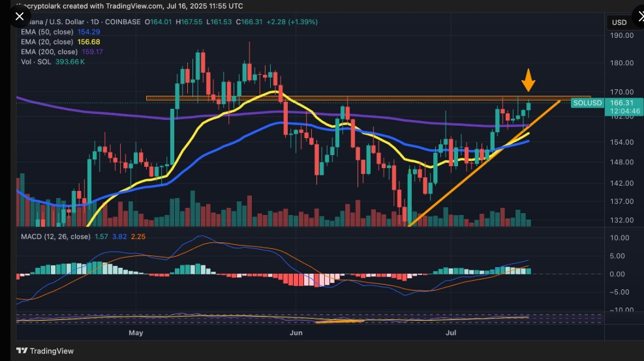Select the EMA (200, close) indicator label

tap(50, 51)
